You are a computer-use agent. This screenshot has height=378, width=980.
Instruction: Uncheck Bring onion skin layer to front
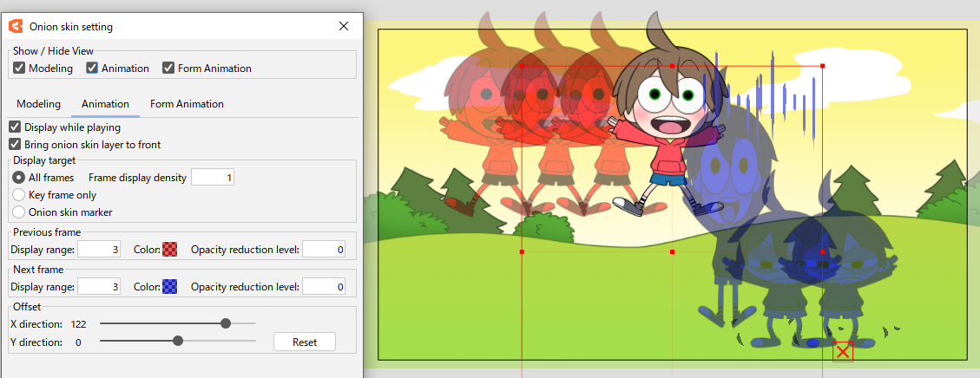pos(15,145)
